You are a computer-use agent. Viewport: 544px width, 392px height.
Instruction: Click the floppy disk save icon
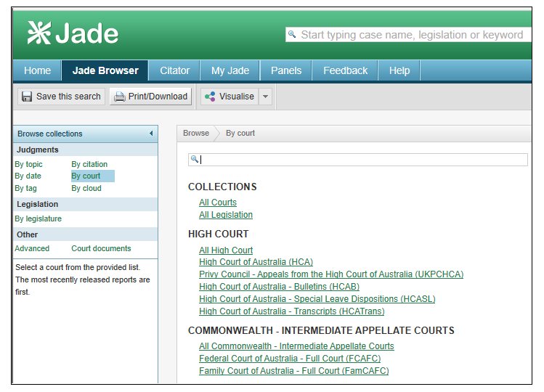(27, 97)
